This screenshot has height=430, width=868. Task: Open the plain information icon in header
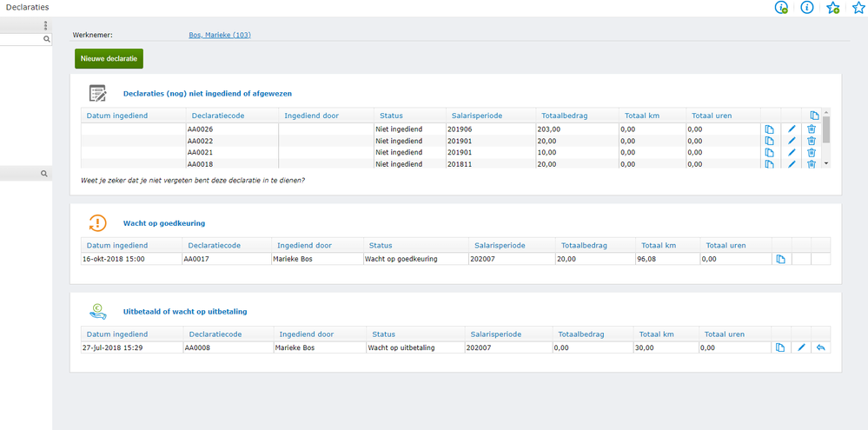[807, 8]
